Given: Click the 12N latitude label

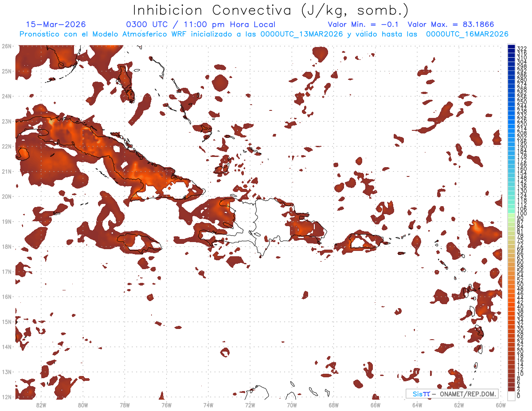Looking at the screenshot, I should coord(6,397).
